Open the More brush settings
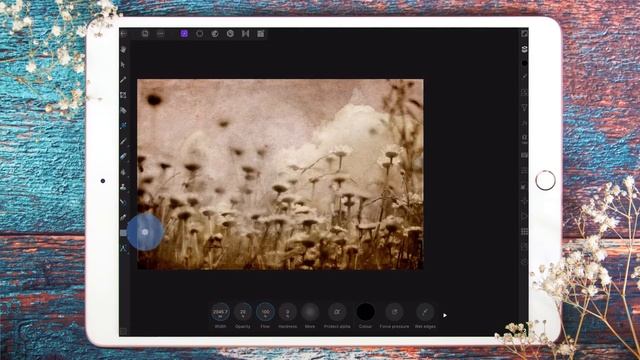The width and height of the screenshot is (640, 360). click(x=310, y=312)
